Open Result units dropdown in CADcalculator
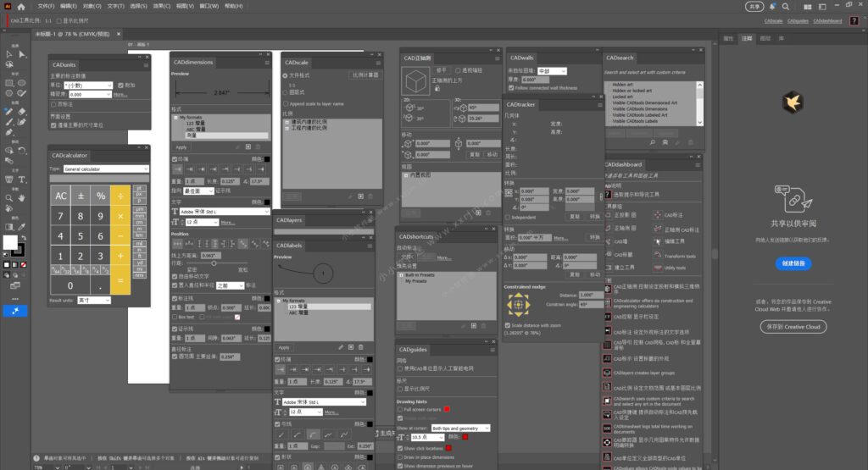The image size is (868, 470). 93,301
